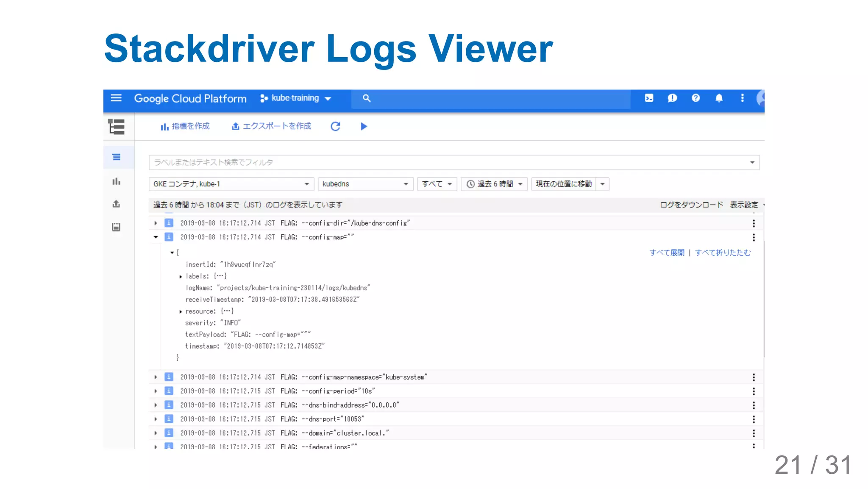Click the logName value projects/kube-training-230114/logs/kubedns

[x=293, y=288]
